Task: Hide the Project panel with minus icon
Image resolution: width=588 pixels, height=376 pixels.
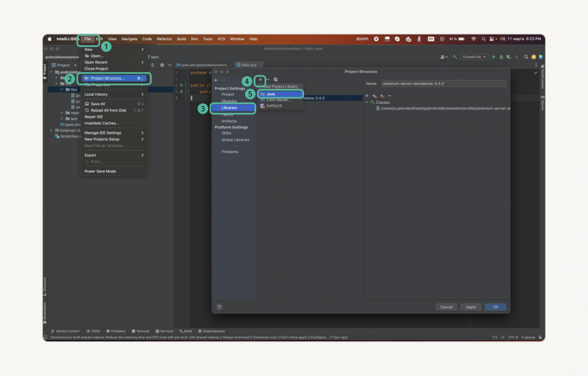Action: (170, 65)
